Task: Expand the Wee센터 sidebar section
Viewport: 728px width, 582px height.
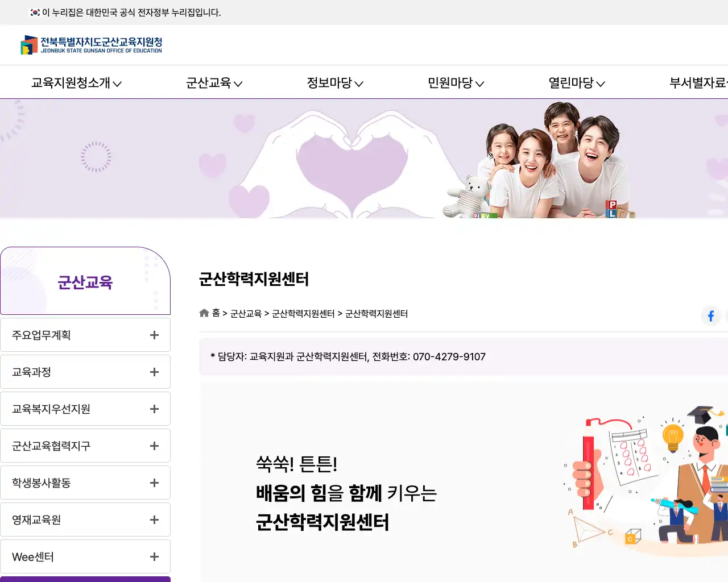Action: click(154, 556)
